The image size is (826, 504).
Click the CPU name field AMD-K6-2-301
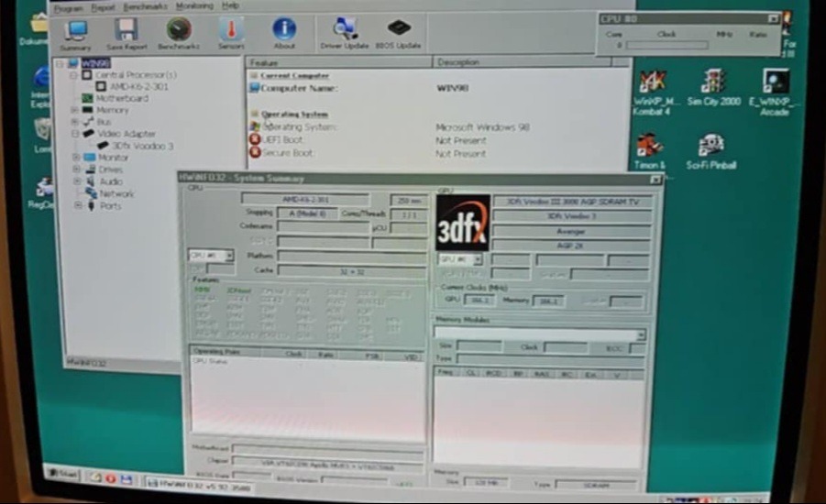pyautogui.click(x=305, y=199)
